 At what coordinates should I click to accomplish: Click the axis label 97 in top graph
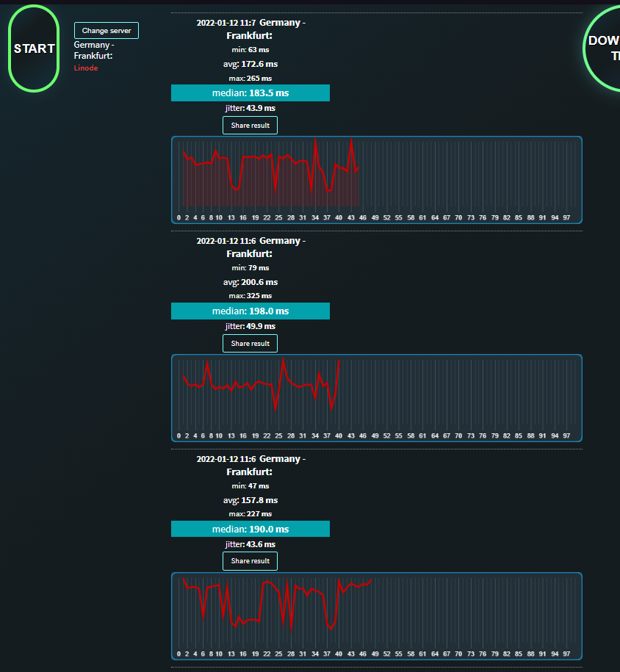coord(566,217)
